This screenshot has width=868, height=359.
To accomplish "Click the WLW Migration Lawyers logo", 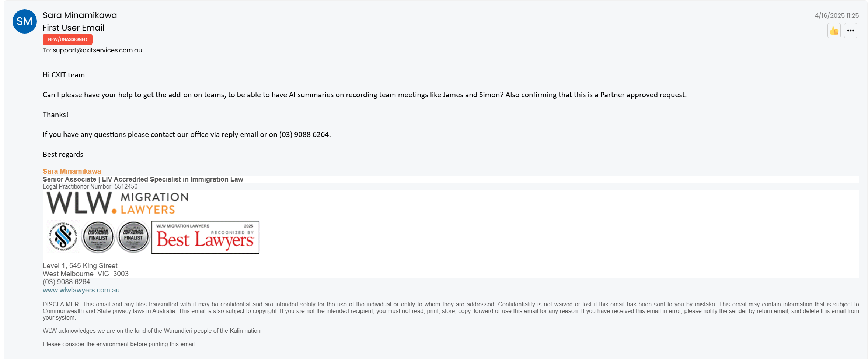I will coord(117,203).
